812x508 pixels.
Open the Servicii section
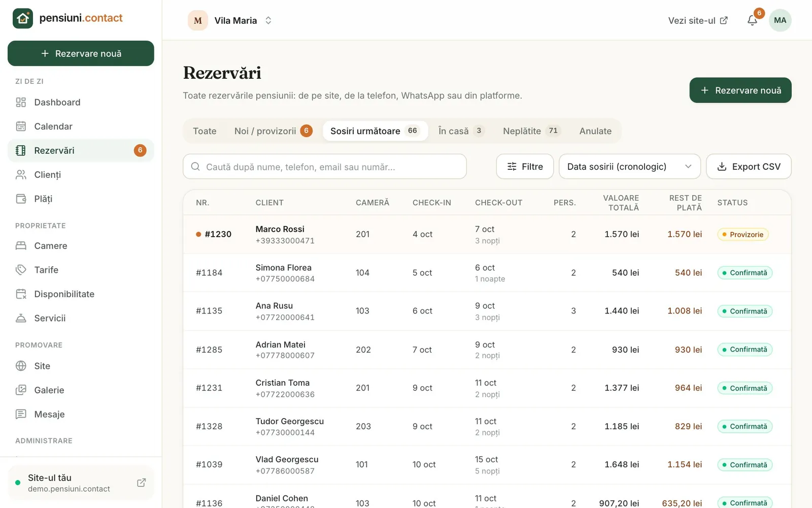pos(81,318)
